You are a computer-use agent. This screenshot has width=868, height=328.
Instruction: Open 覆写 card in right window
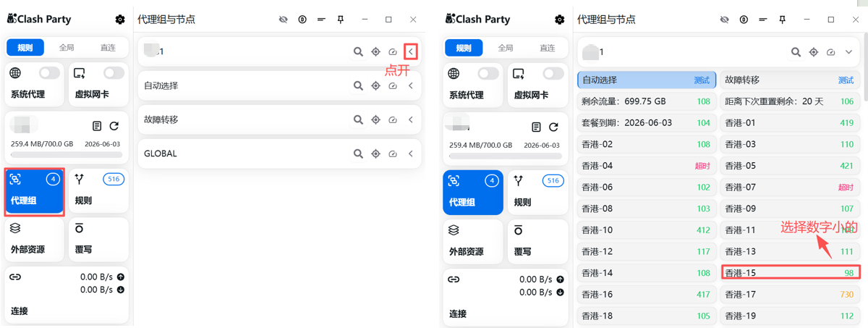click(537, 242)
